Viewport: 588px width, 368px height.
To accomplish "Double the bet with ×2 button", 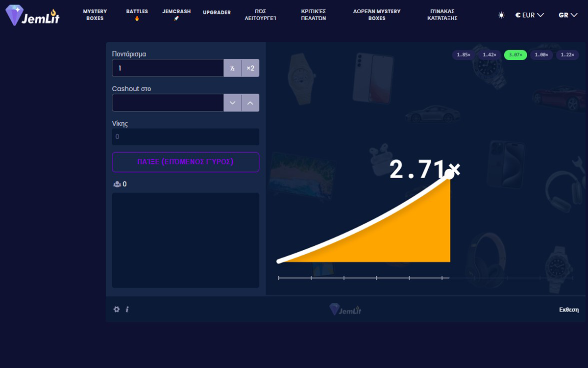I will [x=250, y=68].
